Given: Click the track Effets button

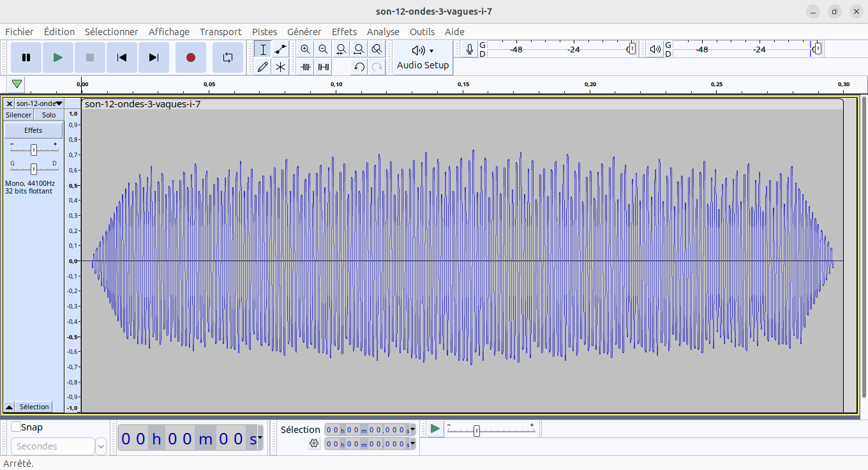Looking at the screenshot, I should point(33,130).
